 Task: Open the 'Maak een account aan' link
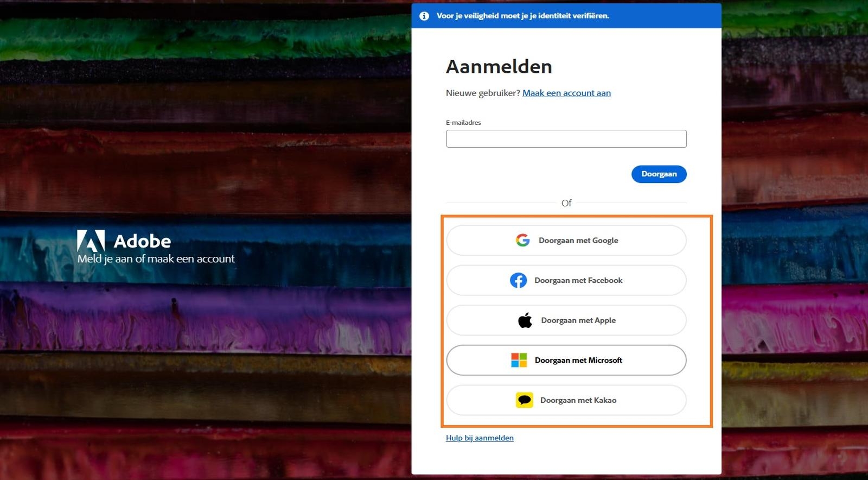pos(566,93)
